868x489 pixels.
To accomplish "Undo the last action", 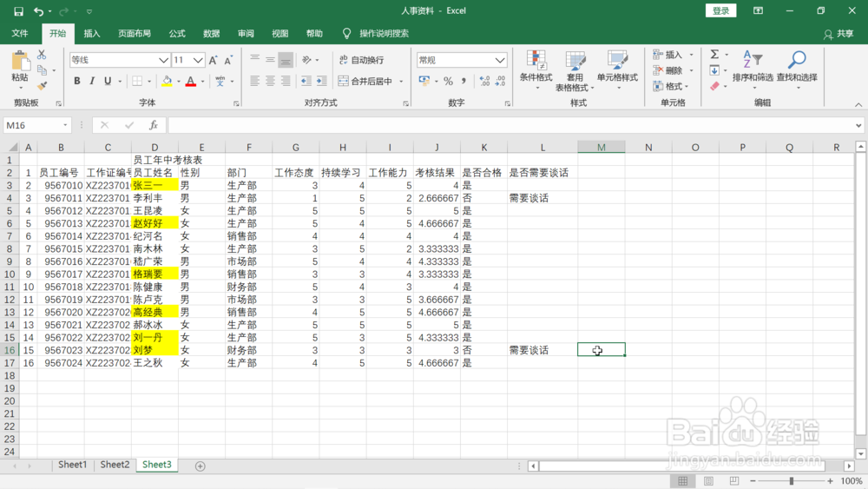I will click(38, 11).
